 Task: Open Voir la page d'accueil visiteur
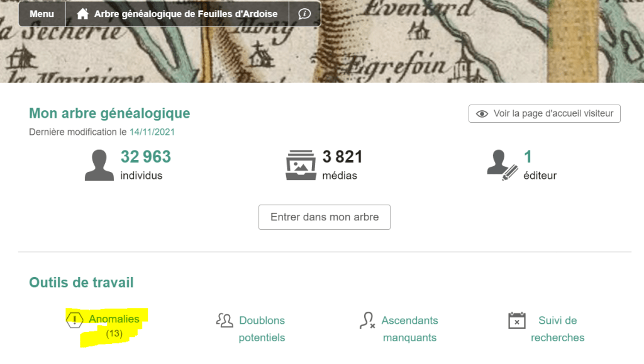click(x=544, y=113)
